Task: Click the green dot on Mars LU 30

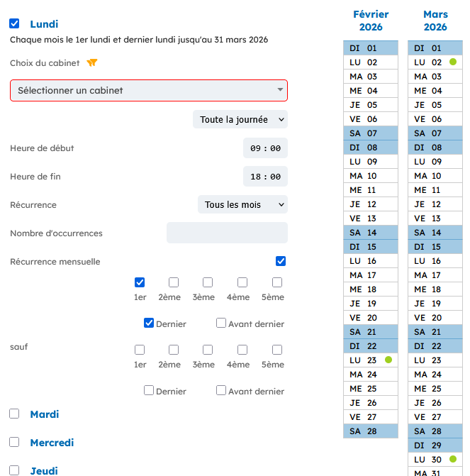Action: 453,460
